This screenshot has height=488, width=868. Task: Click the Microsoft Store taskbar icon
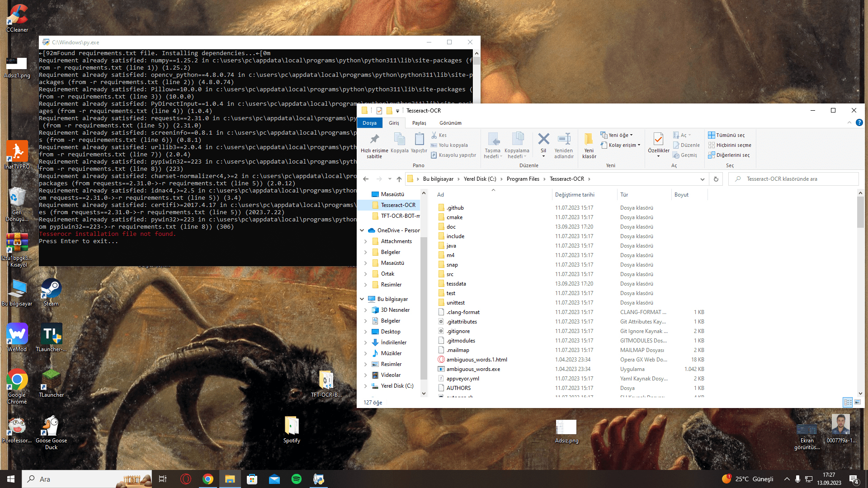point(252,479)
